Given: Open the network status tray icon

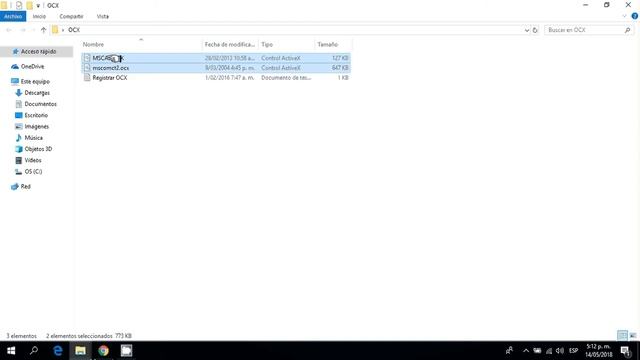Looking at the screenshot, I should pyautogui.click(x=549, y=351).
